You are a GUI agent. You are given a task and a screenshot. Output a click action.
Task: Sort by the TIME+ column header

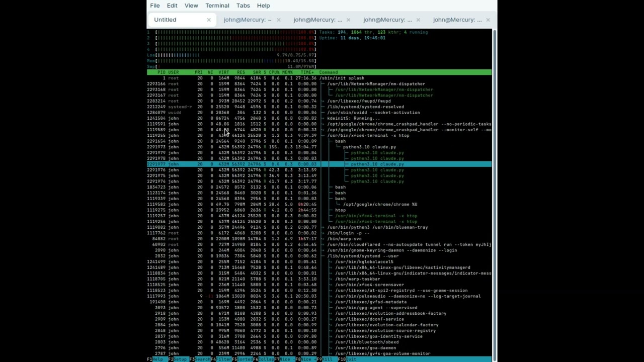click(x=307, y=72)
